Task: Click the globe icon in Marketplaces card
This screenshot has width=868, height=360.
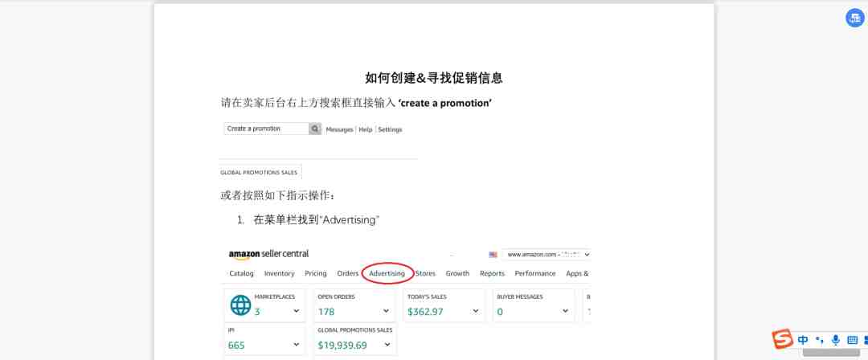Action: (240, 305)
